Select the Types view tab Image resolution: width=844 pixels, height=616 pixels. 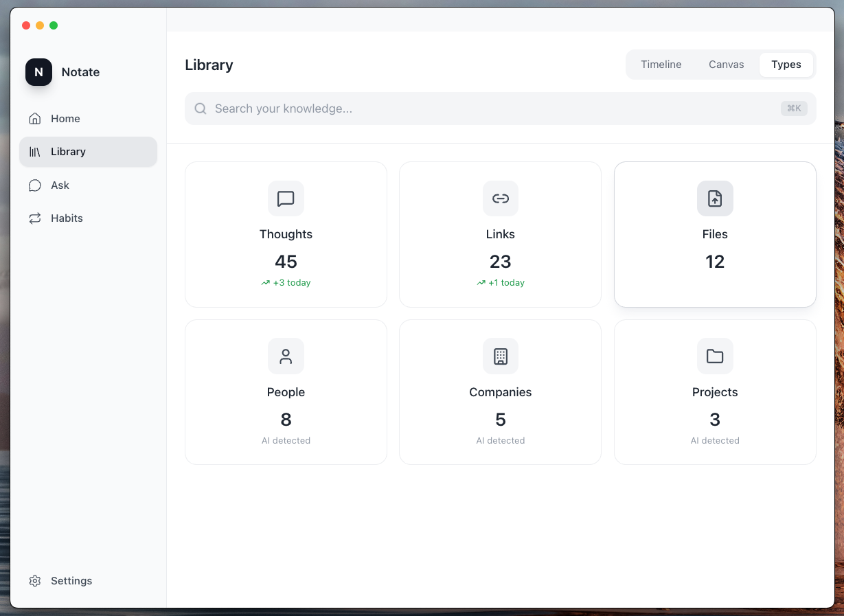click(x=786, y=65)
